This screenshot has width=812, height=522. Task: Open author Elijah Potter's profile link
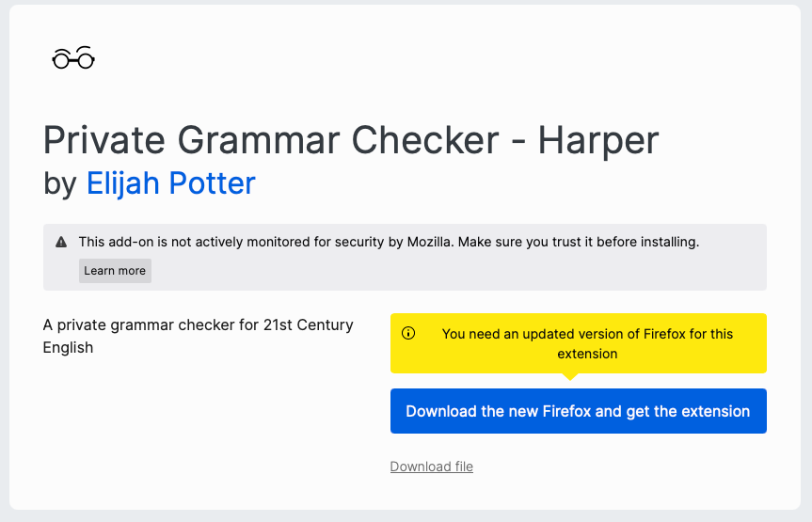pos(170,182)
